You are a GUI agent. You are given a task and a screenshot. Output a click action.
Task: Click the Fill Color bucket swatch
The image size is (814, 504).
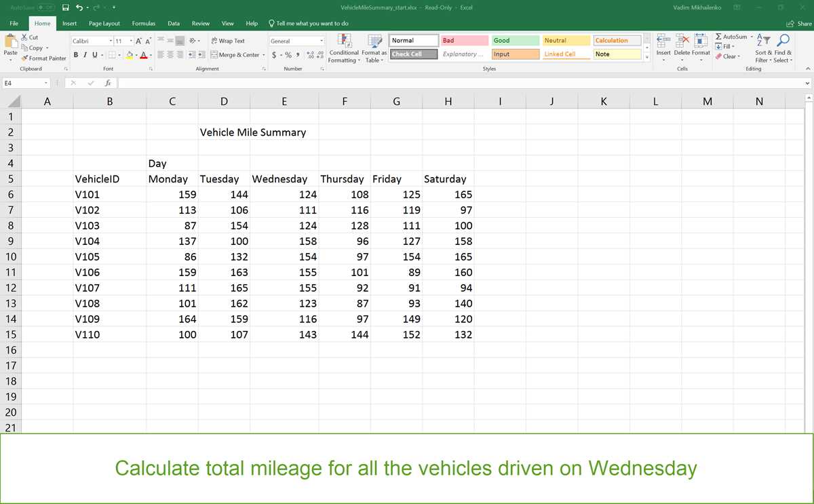(130, 55)
